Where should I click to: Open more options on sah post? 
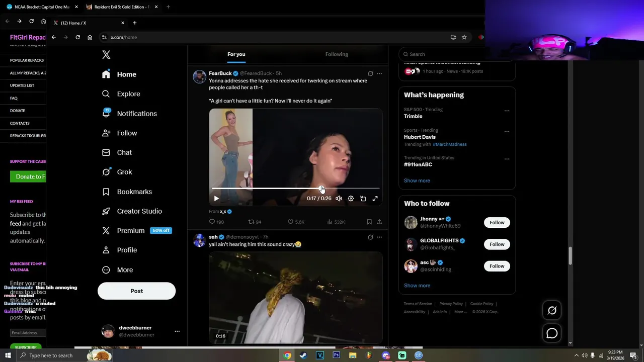(379, 237)
